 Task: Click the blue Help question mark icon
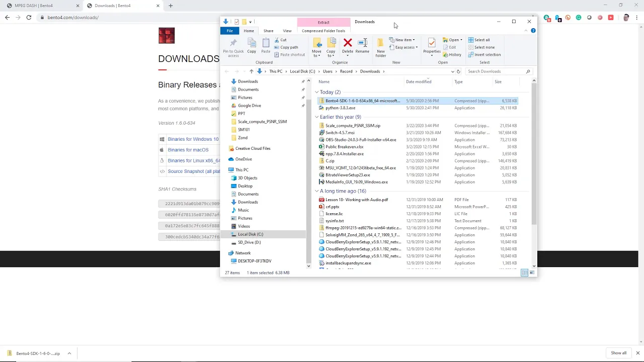click(533, 31)
